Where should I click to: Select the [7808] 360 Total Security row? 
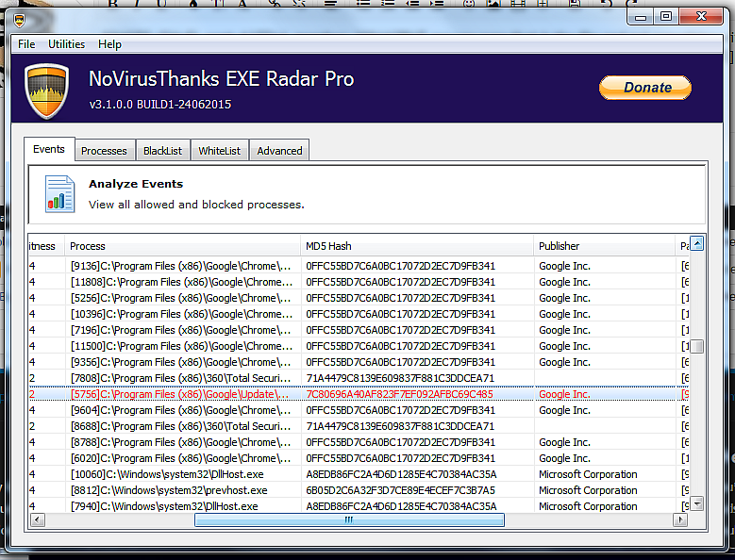click(x=359, y=378)
